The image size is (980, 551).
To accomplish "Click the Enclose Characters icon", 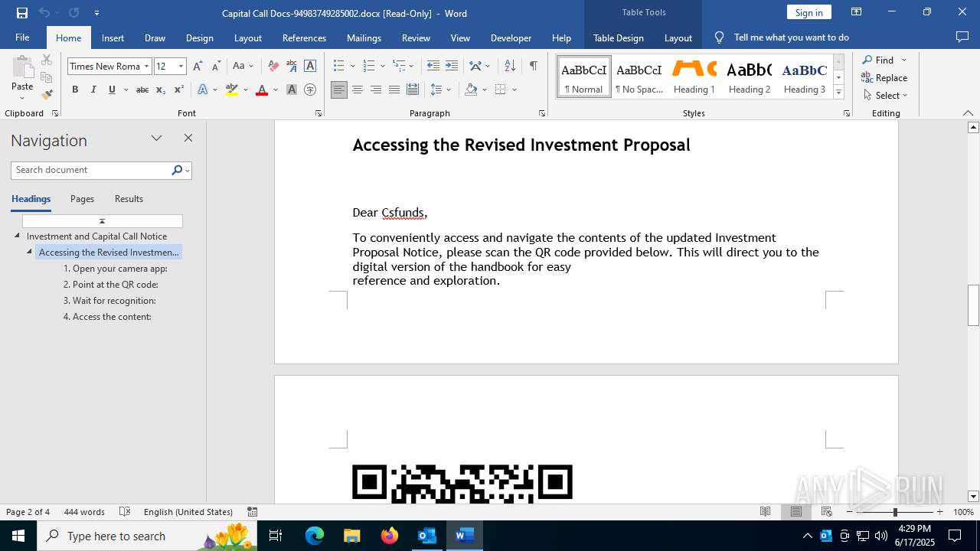I will (310, 90).
